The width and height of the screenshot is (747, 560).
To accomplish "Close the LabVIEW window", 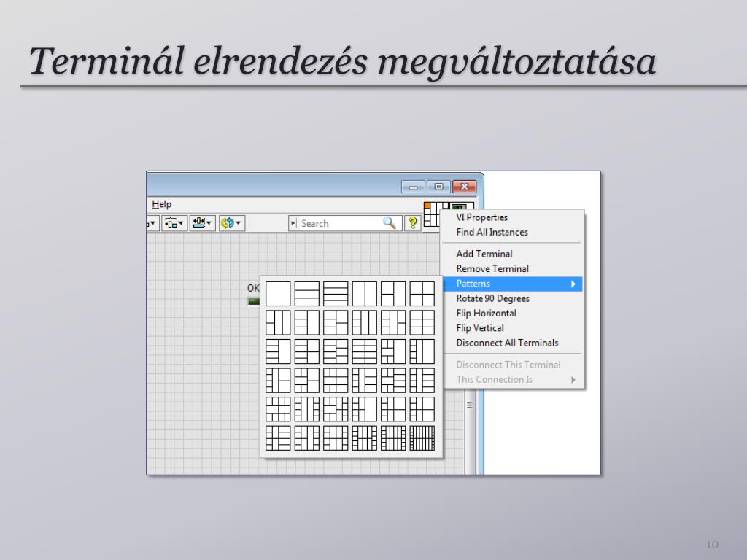I will (x=465, y=187).
